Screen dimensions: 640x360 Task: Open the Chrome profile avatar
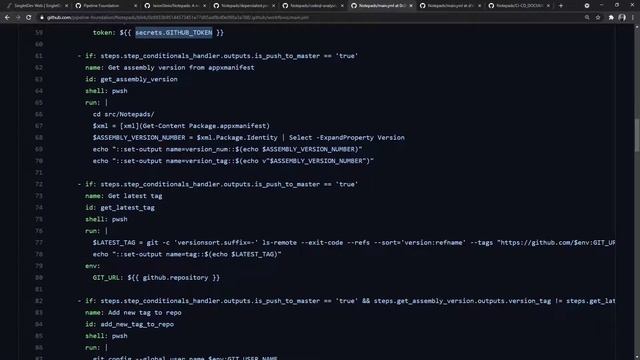coord(622,18)
